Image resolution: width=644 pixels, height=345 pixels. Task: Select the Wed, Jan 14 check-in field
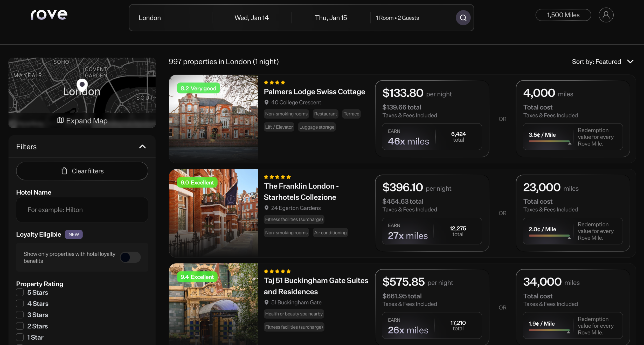point(251,18)
